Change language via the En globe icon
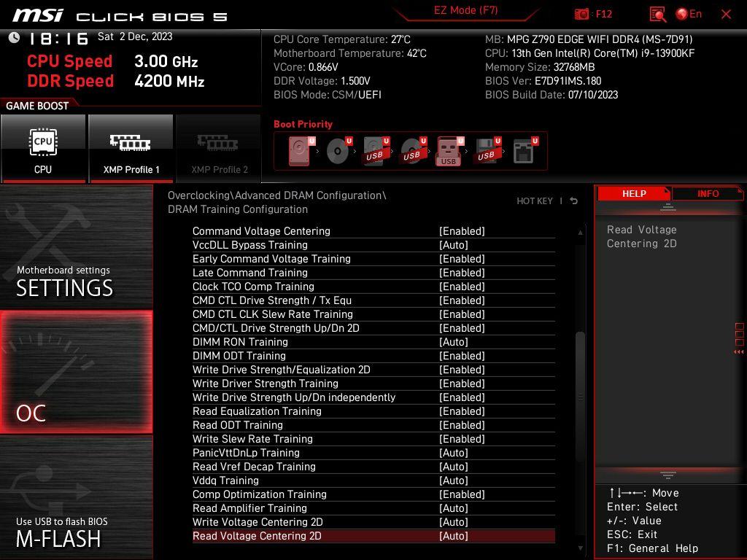 tap(689, 15)
